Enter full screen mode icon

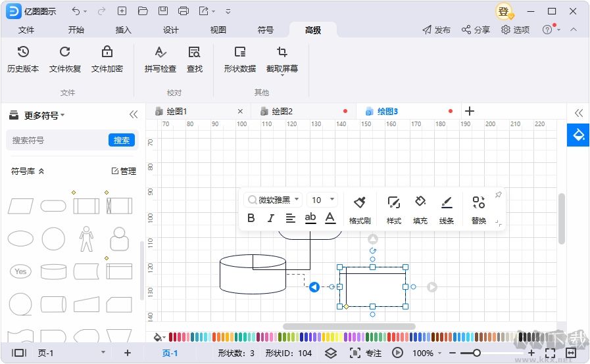pyautogui.click(x=550, y=353)
